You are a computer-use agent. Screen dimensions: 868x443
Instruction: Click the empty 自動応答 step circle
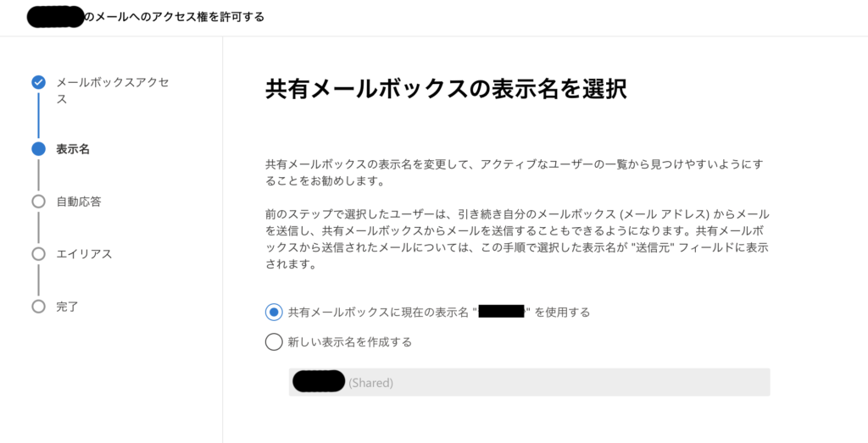38,202
